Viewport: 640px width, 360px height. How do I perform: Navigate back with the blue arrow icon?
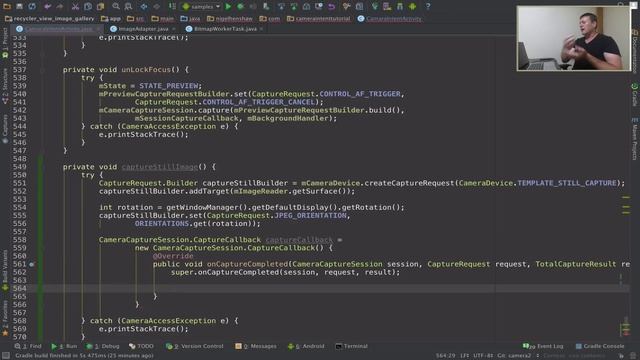(144, 7)
